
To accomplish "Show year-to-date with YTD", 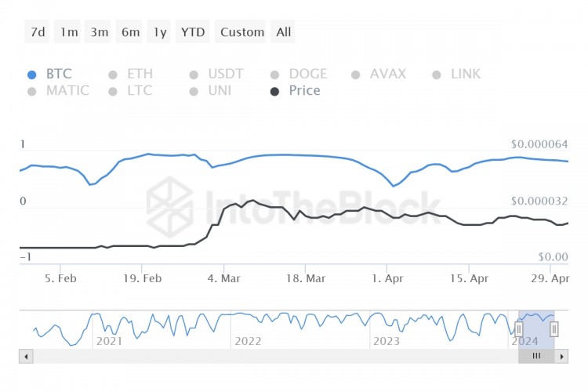I will (192, 32).
